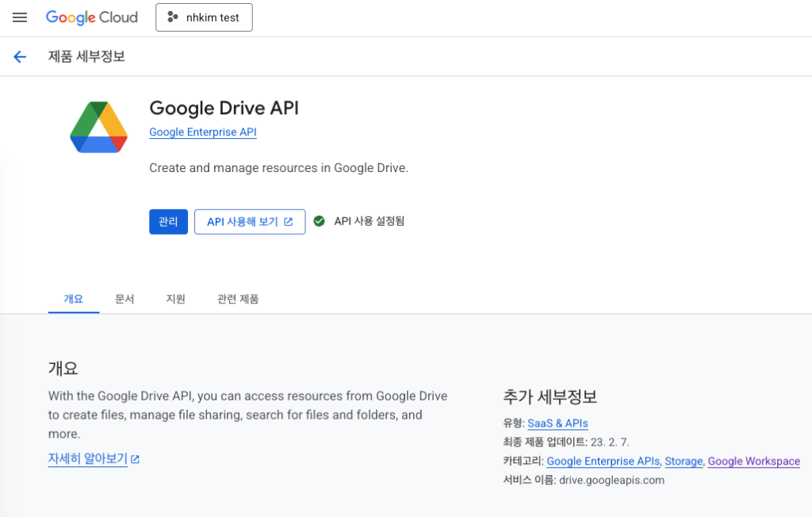Switch to the 개요 tab
Viewport: 812px width, 517px height.
click(73, 299)
